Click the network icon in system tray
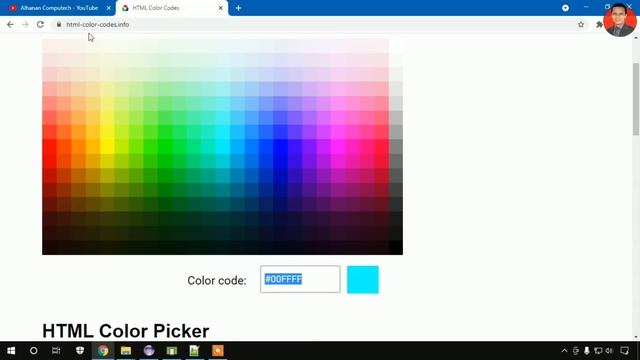 (598, 351)
